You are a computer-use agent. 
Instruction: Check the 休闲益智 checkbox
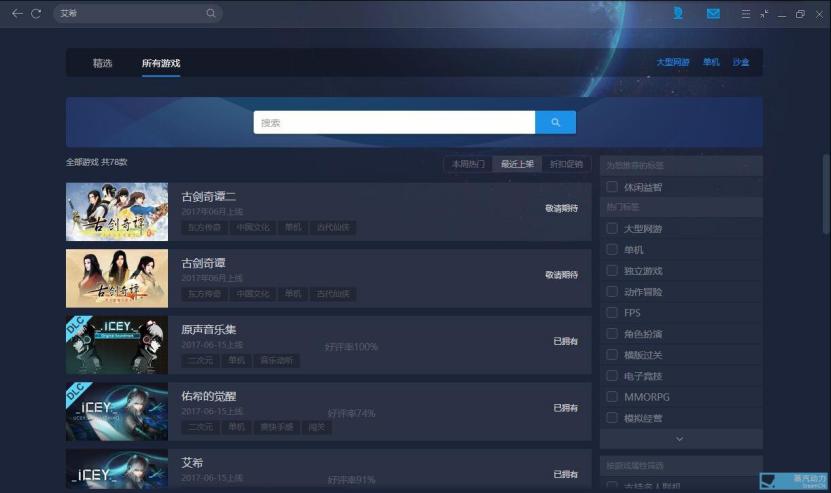pyautogui.click(x=612, y=187)
